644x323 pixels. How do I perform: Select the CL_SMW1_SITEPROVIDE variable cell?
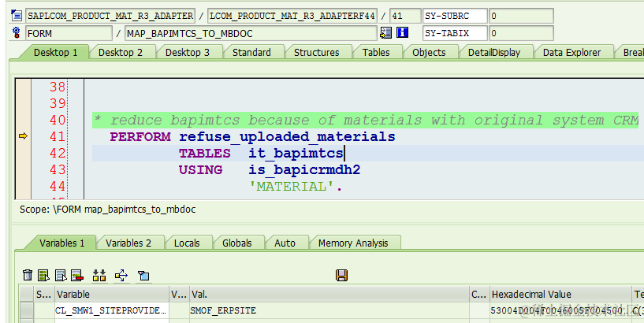[112, 310]
